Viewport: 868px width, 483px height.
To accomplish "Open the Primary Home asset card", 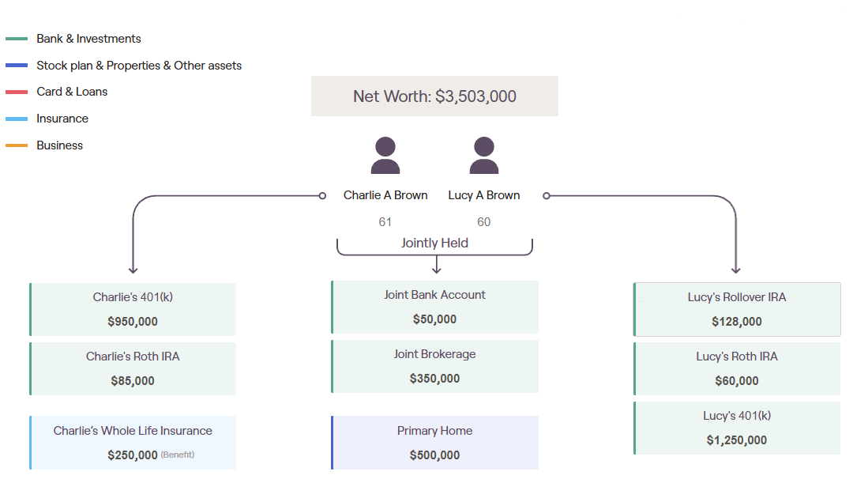I will pyautogui.click(x=435, y=443).
